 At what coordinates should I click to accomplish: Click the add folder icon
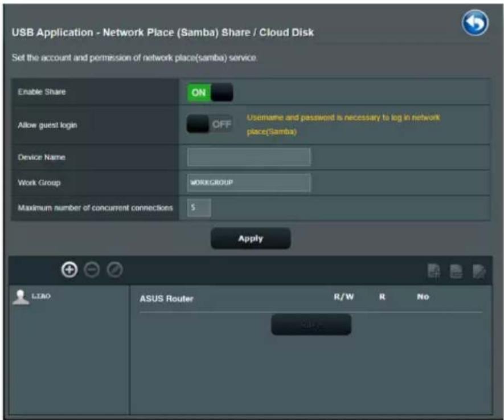(x=433, y=271)
